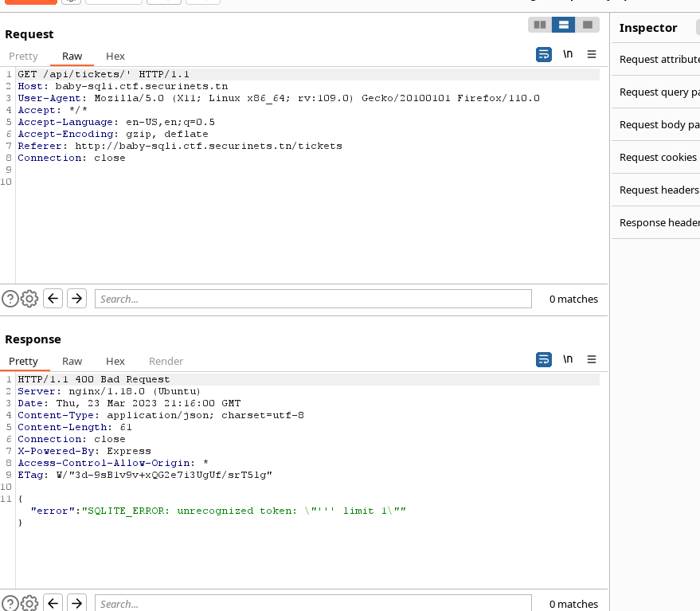This screenshot has width=700, height=611.
Task: Go to previous match in Request search
Action: coord(53,299)
